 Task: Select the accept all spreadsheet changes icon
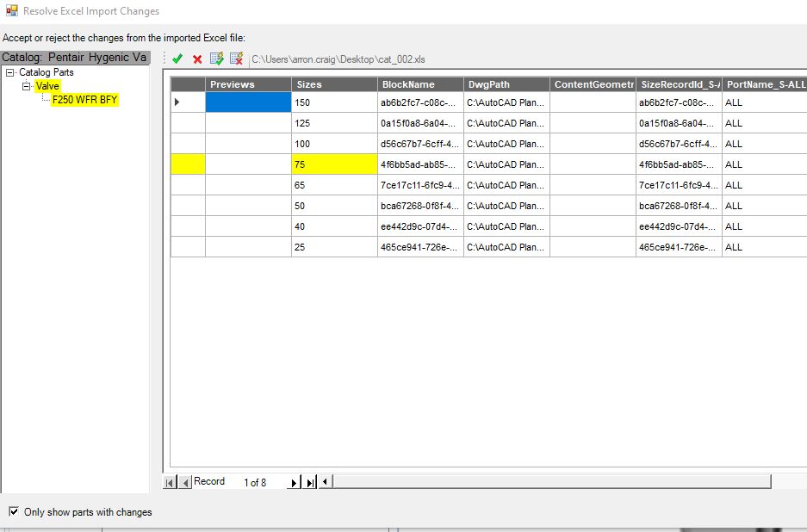(x=216, y=58)
